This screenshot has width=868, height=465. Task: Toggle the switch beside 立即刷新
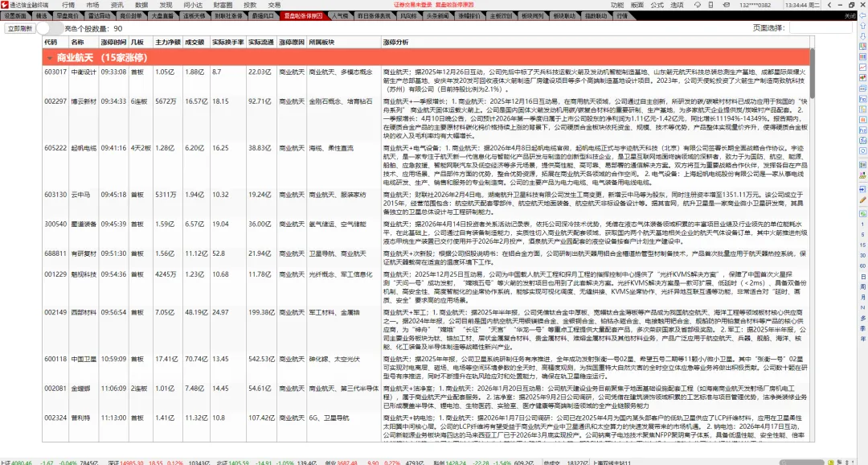pyautogui.click(x=49, y=27)
